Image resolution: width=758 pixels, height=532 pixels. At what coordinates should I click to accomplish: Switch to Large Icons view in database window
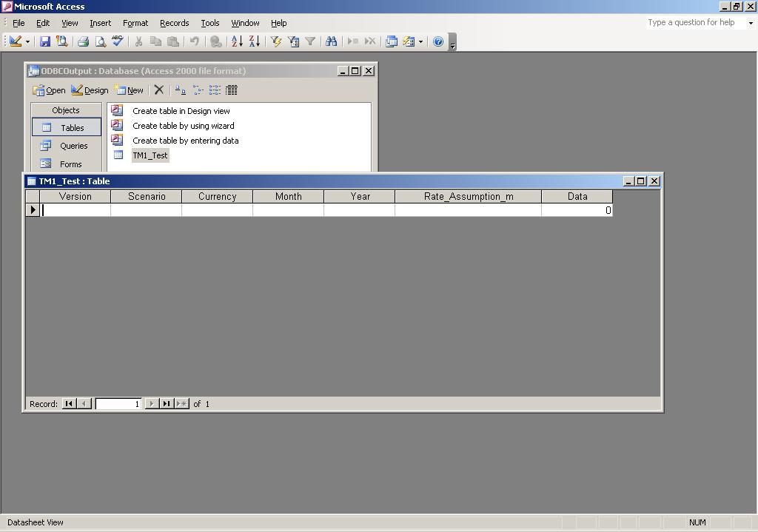click(181, 90)
